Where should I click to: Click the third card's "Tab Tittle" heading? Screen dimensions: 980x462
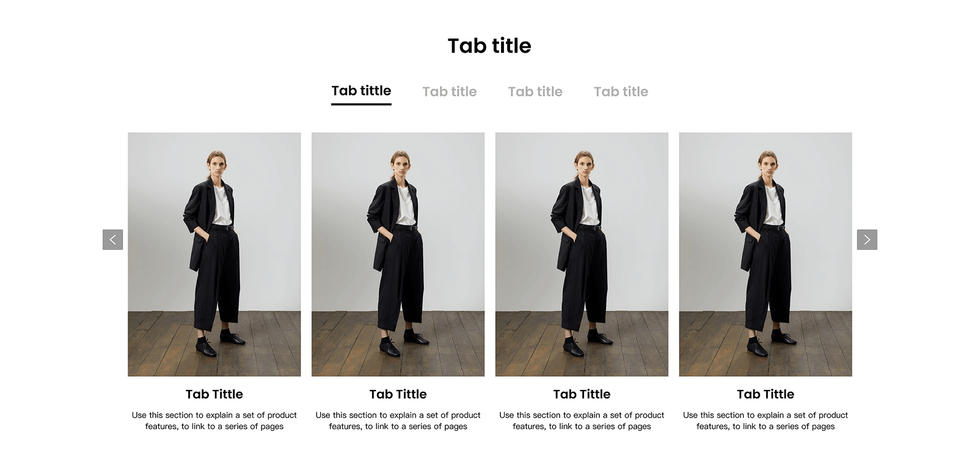582,394
